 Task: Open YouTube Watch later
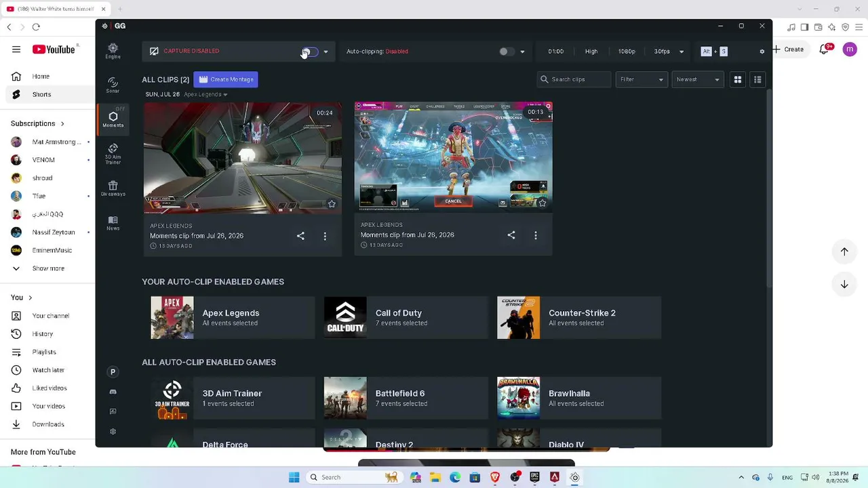(47, 370)
